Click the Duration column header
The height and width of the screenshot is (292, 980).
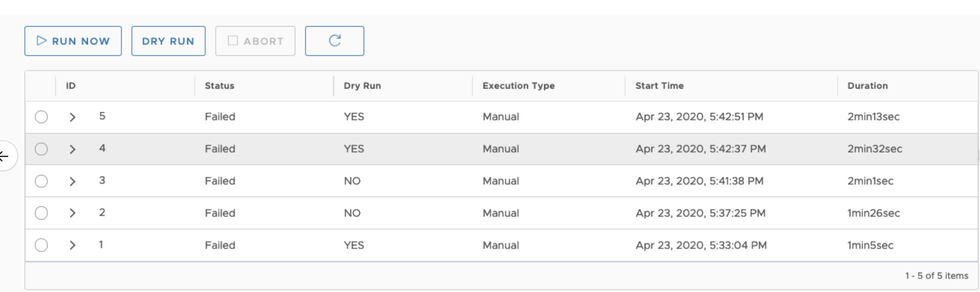pyautogui.click(x=867, y=86)
